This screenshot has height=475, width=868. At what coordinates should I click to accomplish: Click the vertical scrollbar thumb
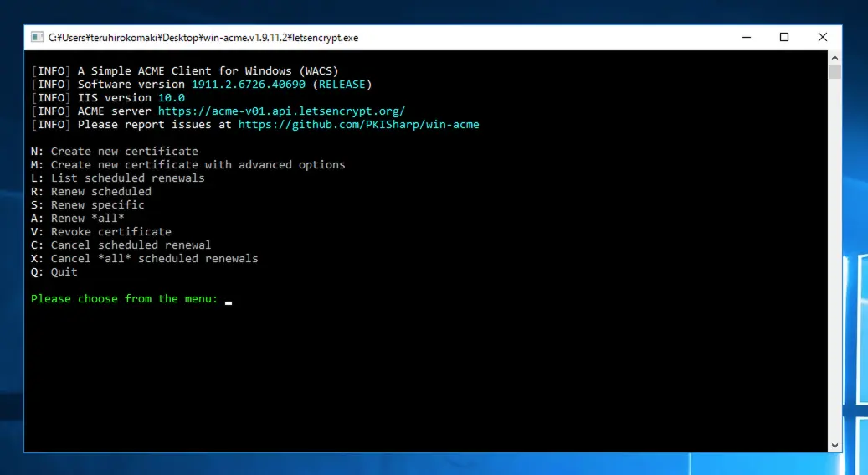point(834,71)
